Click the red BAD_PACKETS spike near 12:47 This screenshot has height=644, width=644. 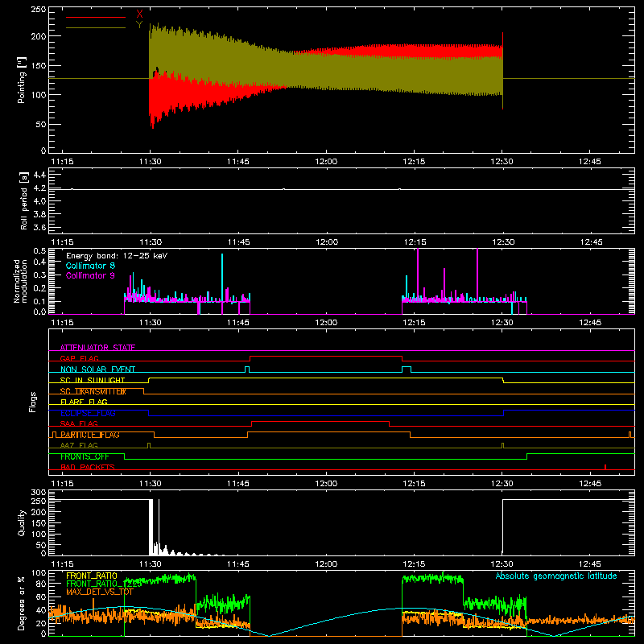tap(605, 467)
